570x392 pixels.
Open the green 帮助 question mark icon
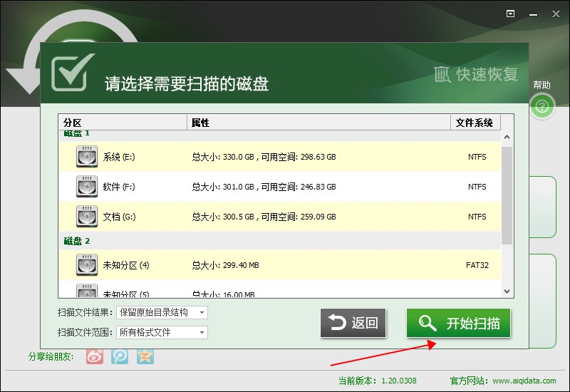click(x=542, y=107)
